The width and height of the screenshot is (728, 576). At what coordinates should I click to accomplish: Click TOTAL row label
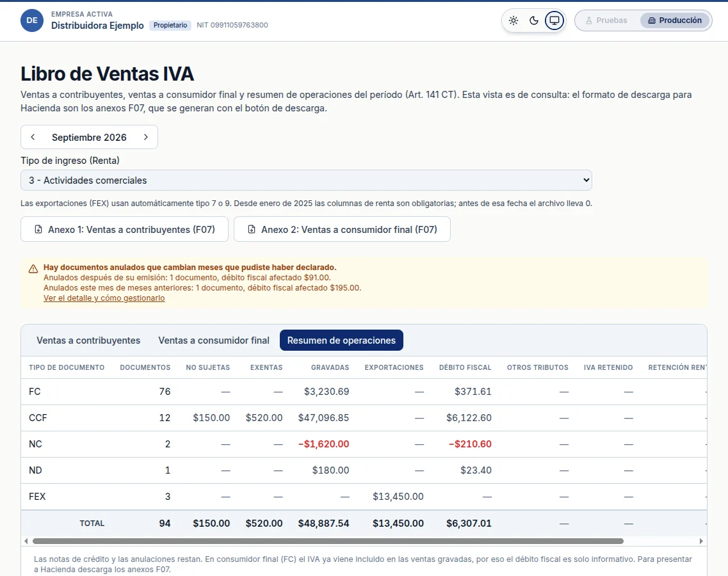tap(92, 523)
